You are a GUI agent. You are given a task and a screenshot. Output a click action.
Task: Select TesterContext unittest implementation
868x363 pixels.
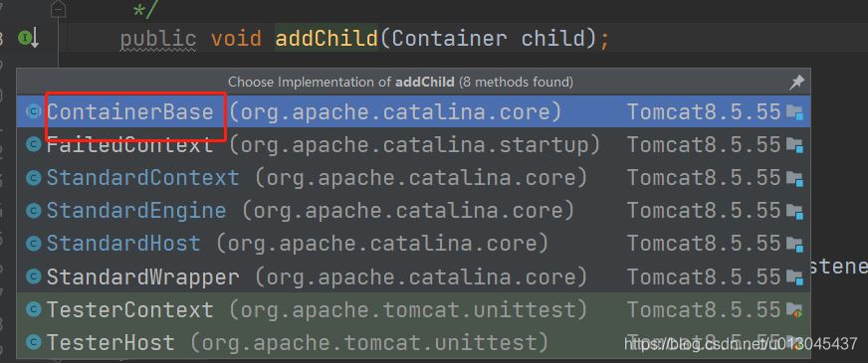tap(413, 309)
